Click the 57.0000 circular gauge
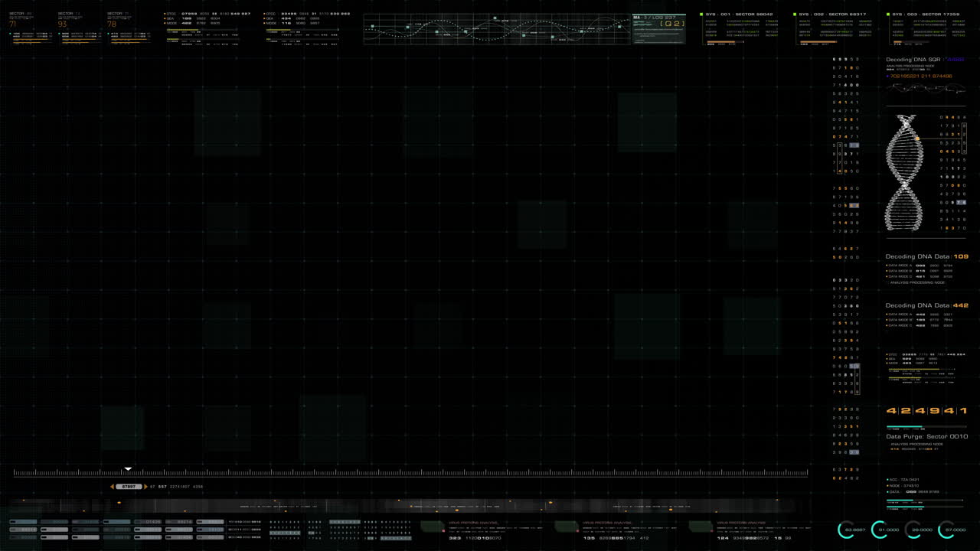The height and width of the screenshot is (551, 980). [947, 530]
